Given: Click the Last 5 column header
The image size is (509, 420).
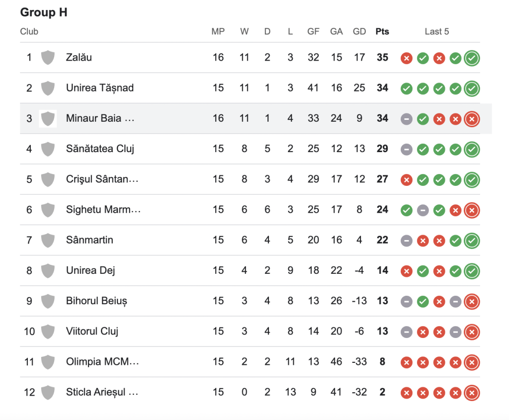Looking at the screenshot, I should [x=437, y=32].
